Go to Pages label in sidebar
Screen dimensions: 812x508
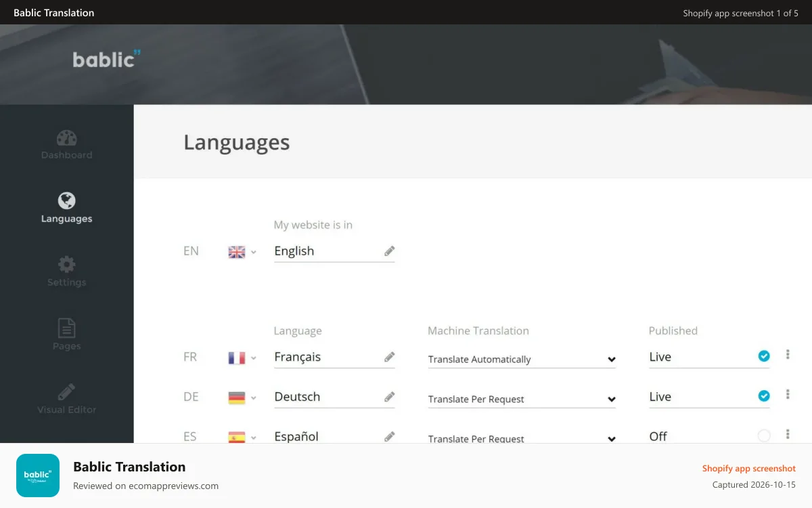(66, 346)
